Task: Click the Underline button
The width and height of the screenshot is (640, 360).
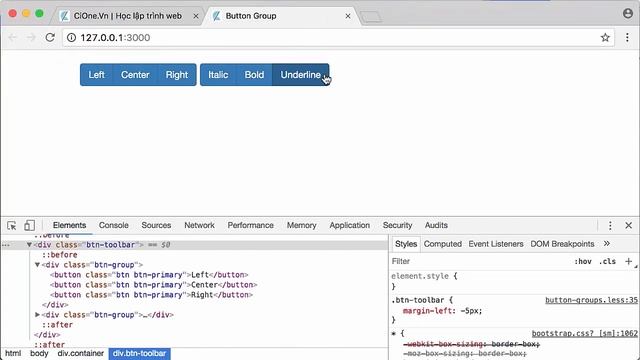Action: 300,75
